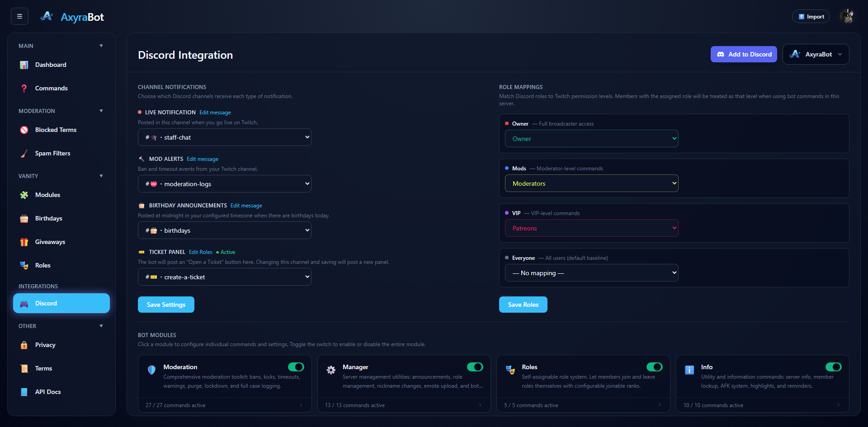Viewport: 868px width, 427px height.
Task: Go to Dashboard in sidebar
Action: pos(61,65)
